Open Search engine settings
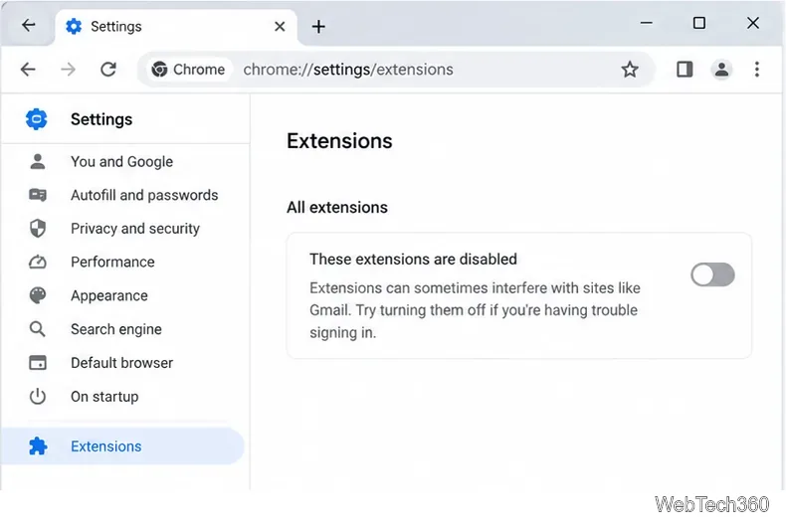Viewport: 786px width, 532px height. (125, 329)
